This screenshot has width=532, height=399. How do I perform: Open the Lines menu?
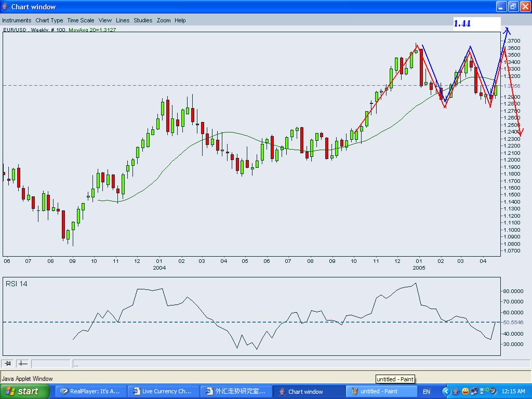click(123, 20)
